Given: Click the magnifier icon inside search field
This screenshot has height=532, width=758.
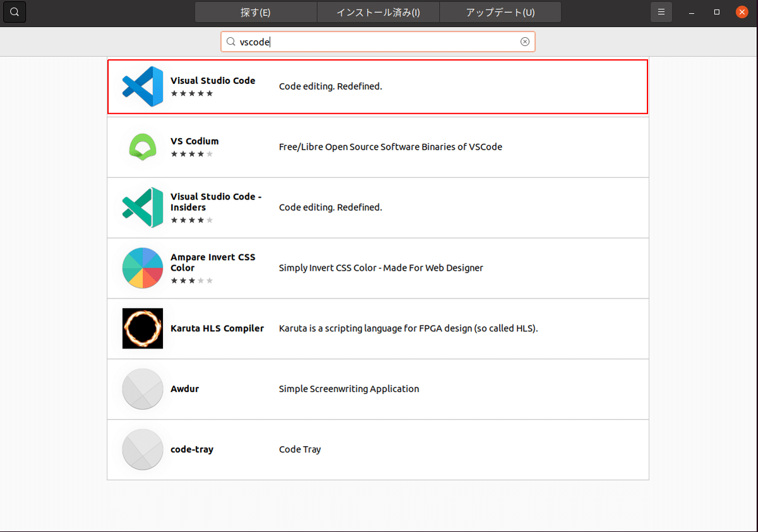Looking at the screenshot, I should 231,42.
